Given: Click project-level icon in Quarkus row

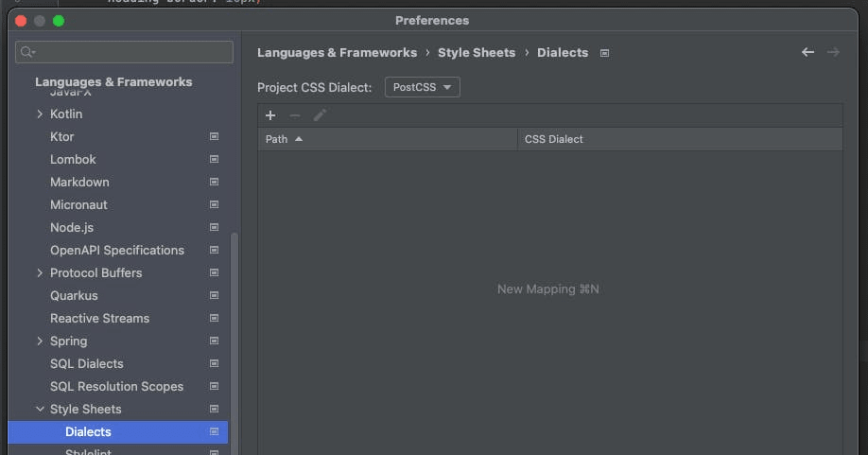Looking at the screenshot, I should pyautogui.click(x=214, y=295).
